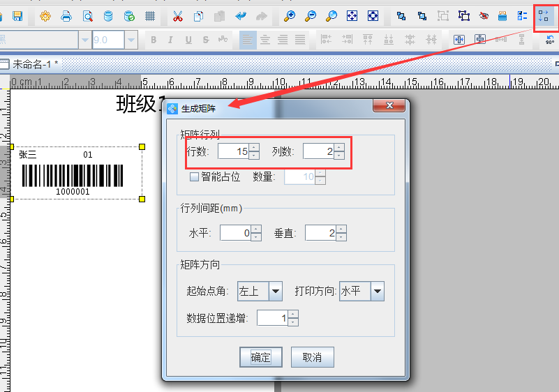Increase 数据位置递增 with up arrow
The height and width of the screenshot is (392, 559).
[293, 314]
